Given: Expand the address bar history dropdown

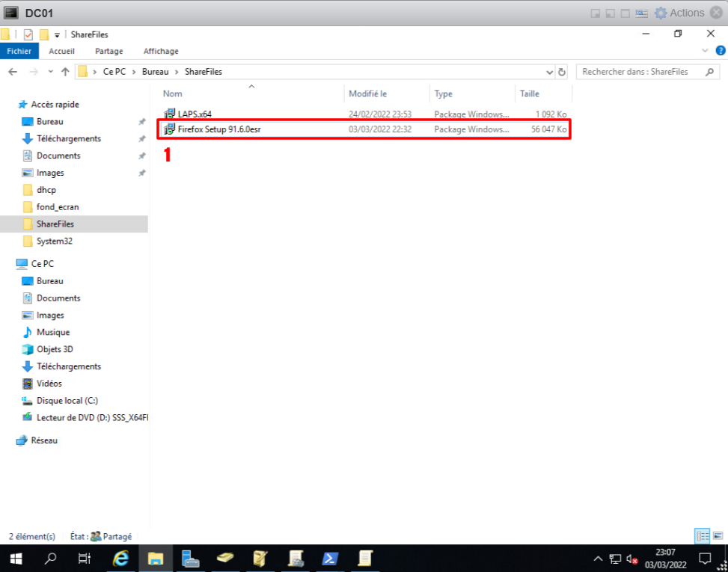Looking at the screenshot, I should click(x=550, y=72).
